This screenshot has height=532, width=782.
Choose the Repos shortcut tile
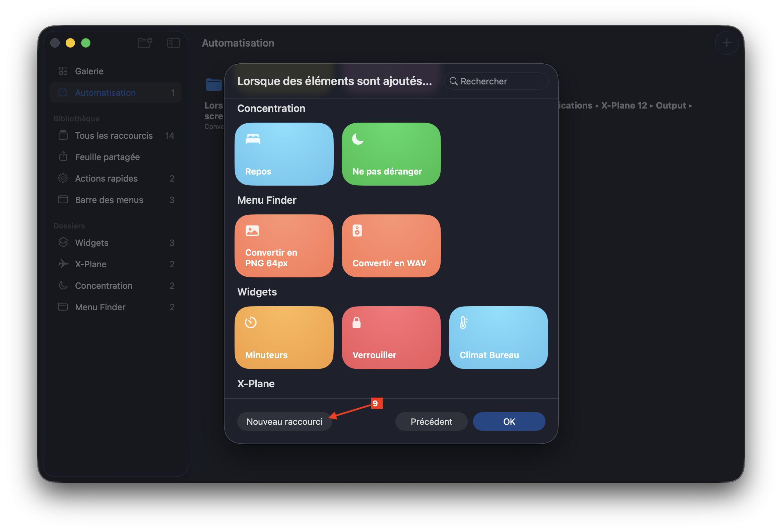[284, 154]
